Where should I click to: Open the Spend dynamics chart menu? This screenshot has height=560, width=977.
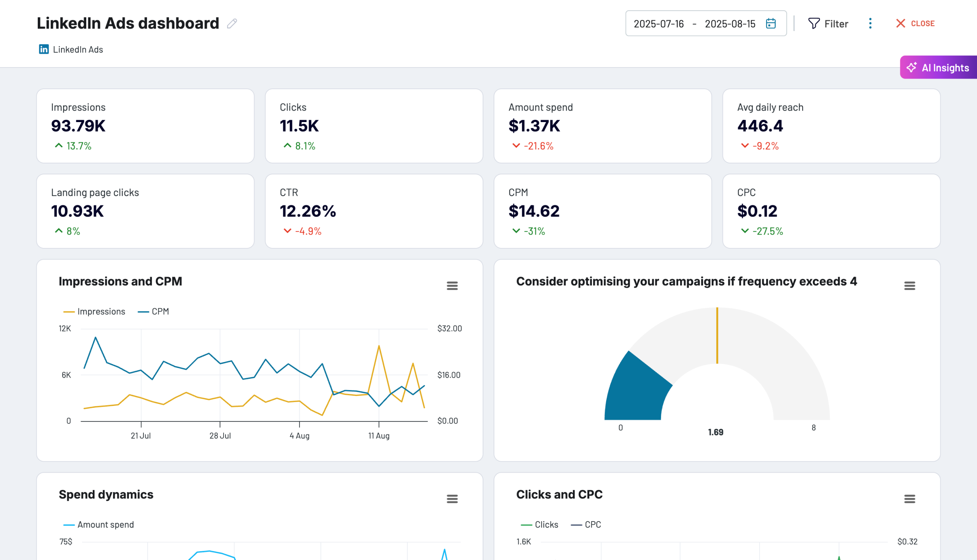click(452, 499)
